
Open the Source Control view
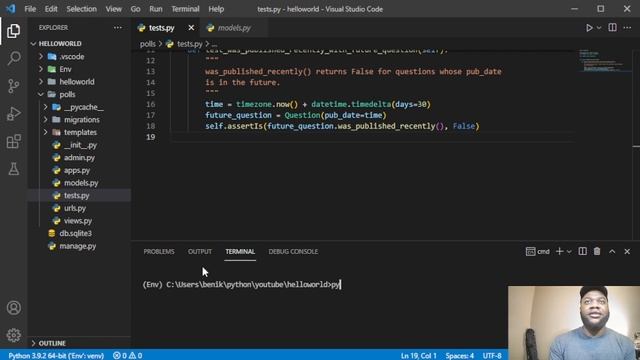[x=13, y=86]
